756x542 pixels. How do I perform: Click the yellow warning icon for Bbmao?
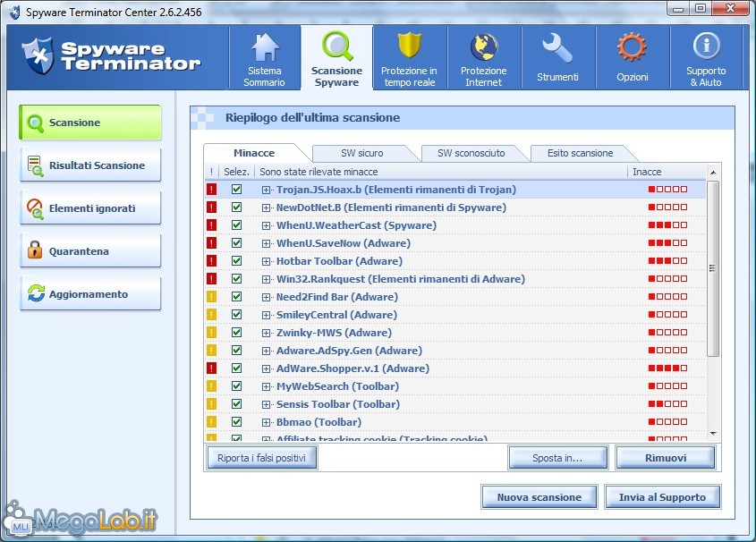211,421
